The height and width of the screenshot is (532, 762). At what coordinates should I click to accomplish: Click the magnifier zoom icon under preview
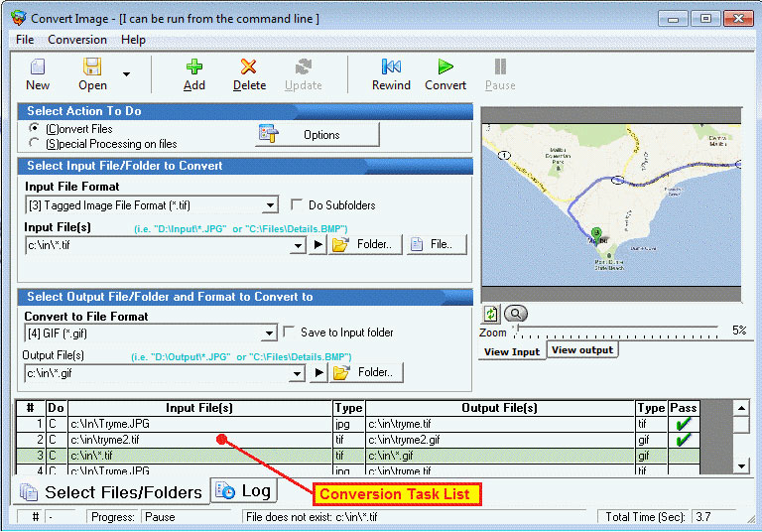pos(516,314)
